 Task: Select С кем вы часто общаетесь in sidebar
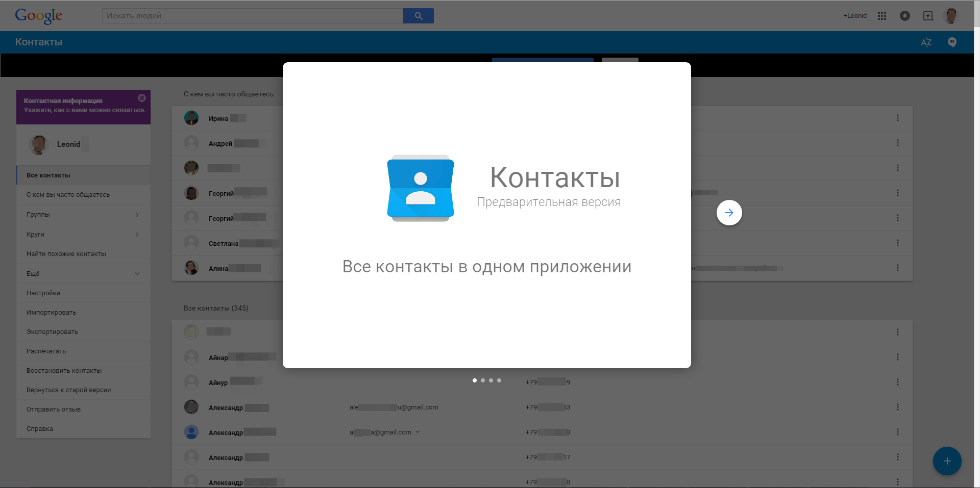click(83, 195)
